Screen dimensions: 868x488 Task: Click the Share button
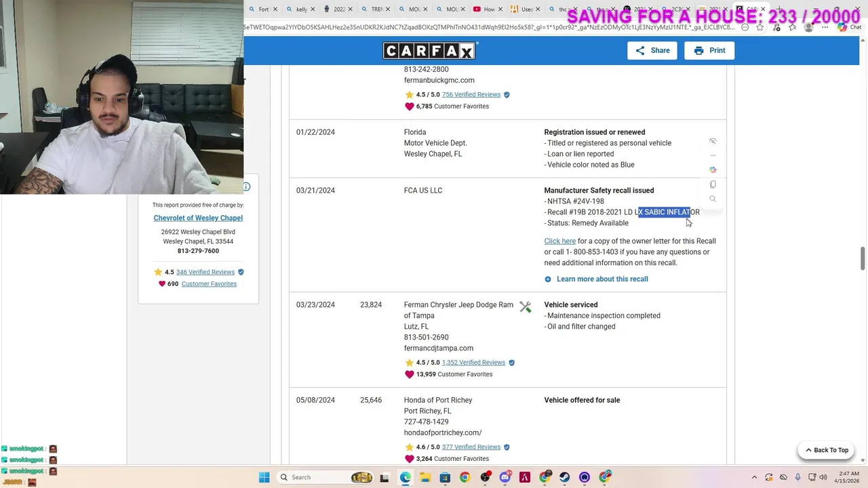[x=652, y=51]
